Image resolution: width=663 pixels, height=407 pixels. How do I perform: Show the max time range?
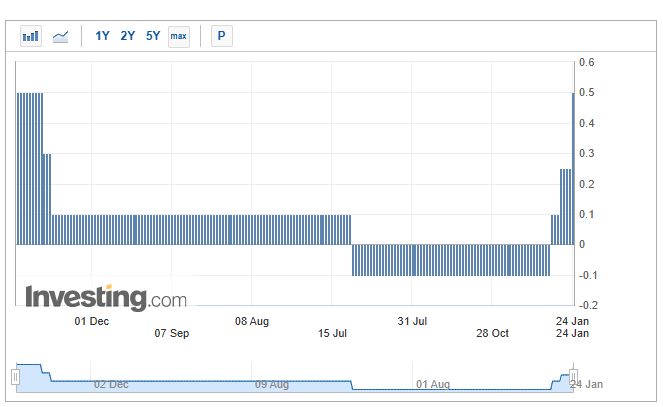pyautogui.click(x=179, y=36)
